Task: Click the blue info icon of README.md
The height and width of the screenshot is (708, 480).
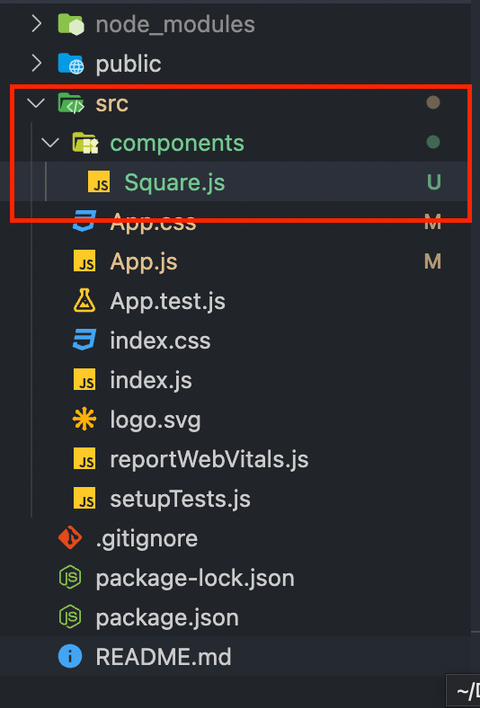Action: (x=70, y=657)
